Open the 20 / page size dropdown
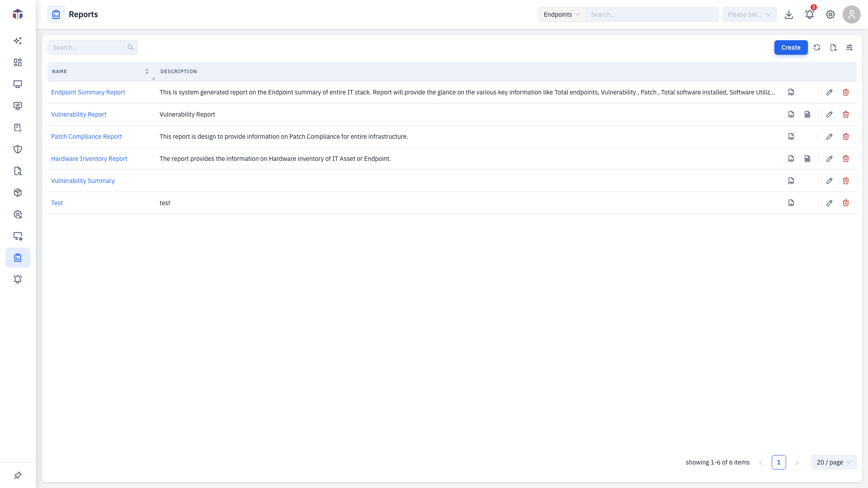This screenshot has height=488, width=868. click(834, 462)
